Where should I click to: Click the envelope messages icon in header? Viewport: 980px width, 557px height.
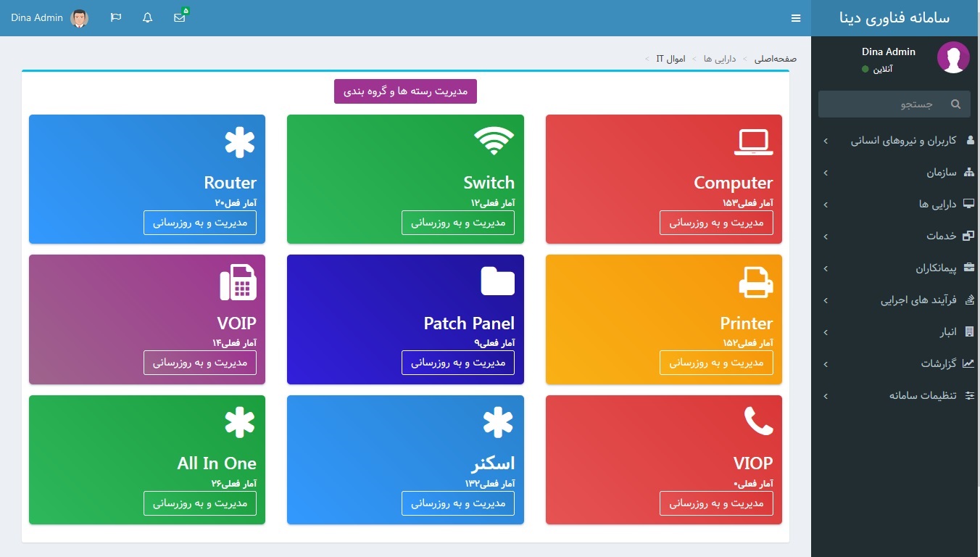(x=180, y=17)
